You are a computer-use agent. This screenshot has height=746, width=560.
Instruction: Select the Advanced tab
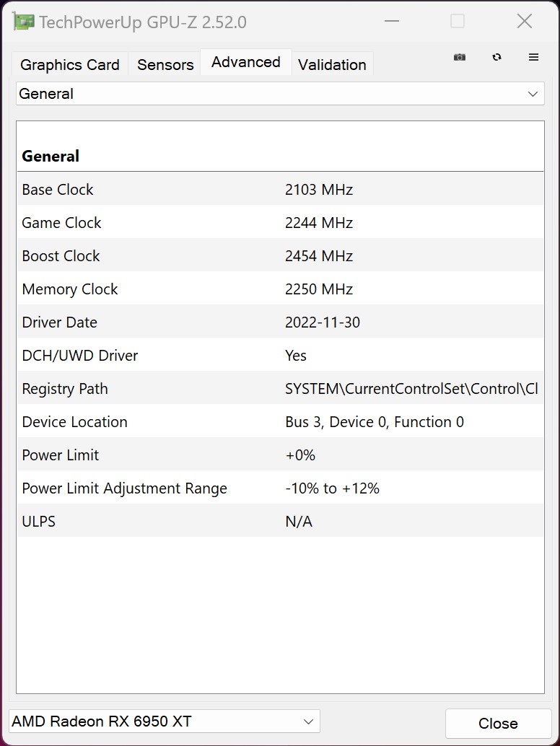(245, 63)
